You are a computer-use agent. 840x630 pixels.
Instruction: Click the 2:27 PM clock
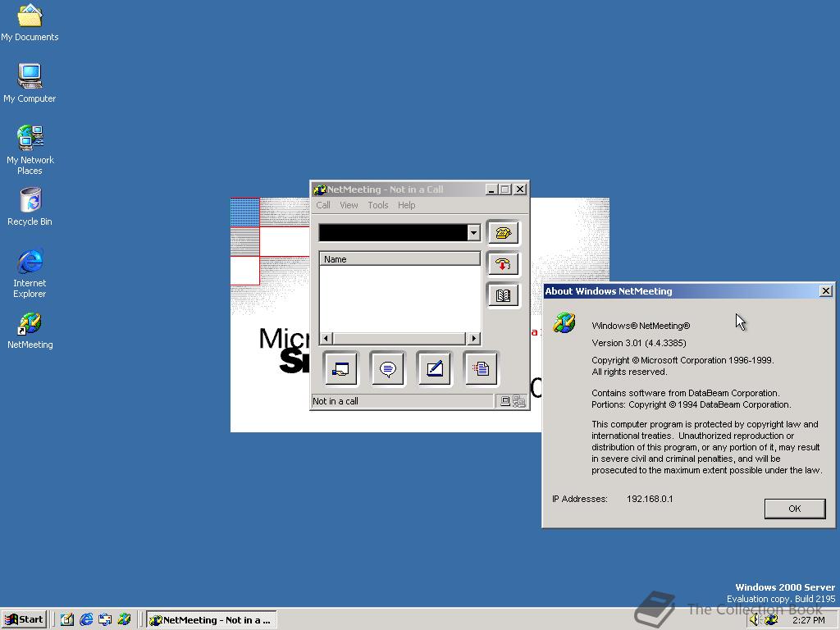[808, 620]
